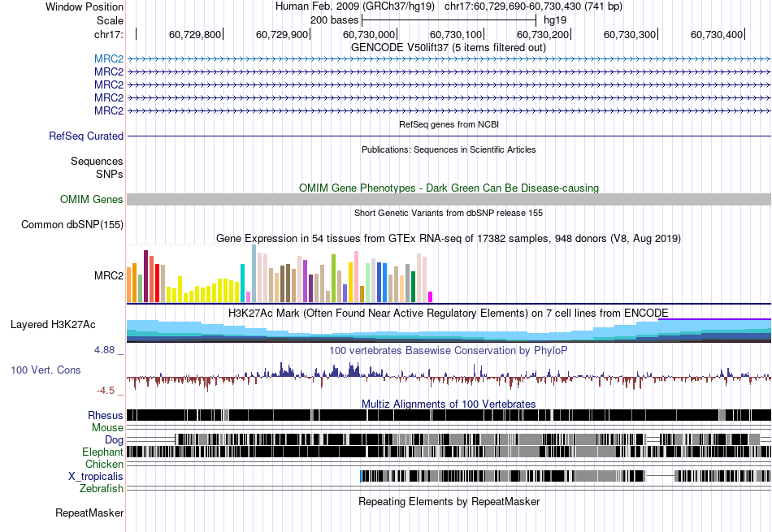Select the Zebrafish alignment label
The width and height of the screenshot is (772, 532).
[102, 489]
